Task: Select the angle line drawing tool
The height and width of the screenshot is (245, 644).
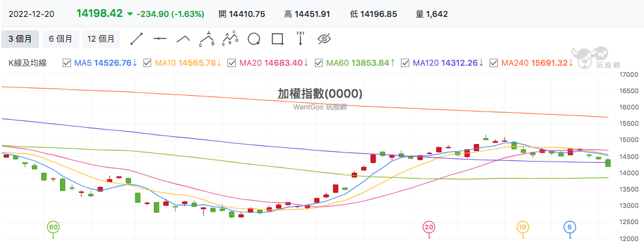Action: [x=183, y=39]
